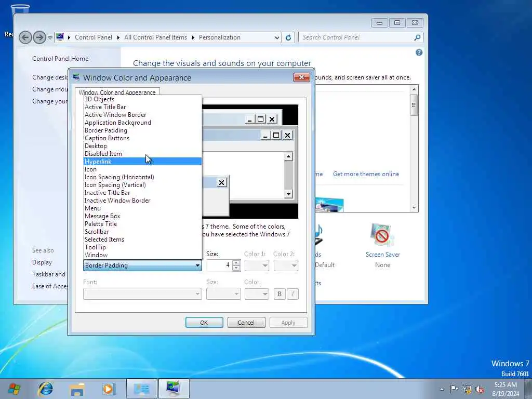532x399 pixels.
Task: Pick Palette Title from the list
Action: [142, 224]
